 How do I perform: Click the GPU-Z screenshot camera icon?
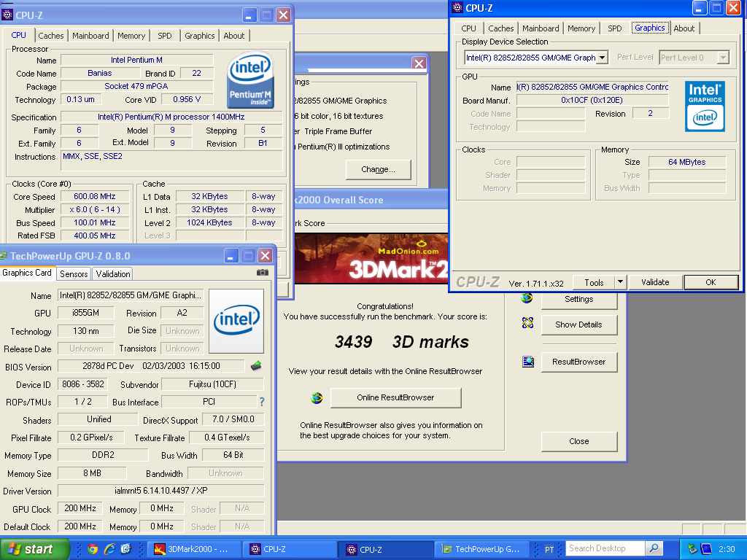coord(263,273)
